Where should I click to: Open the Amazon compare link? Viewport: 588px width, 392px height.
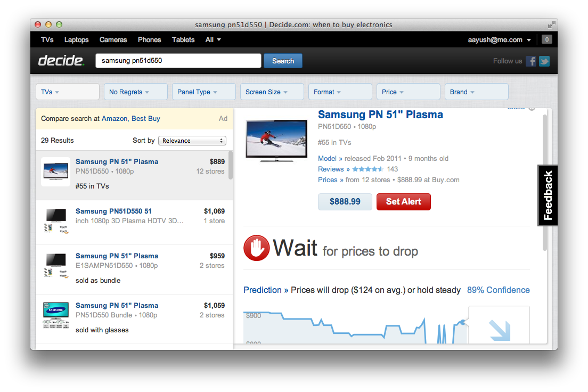coord(115,119)
